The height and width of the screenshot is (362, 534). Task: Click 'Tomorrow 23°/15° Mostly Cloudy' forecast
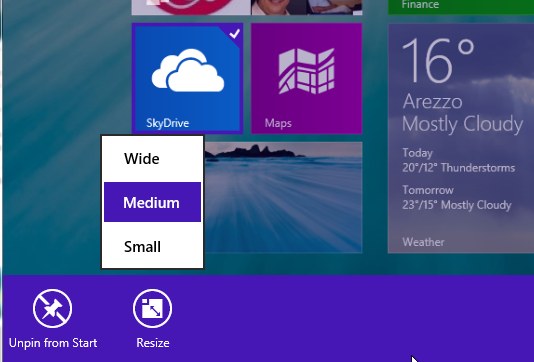[457, 198]
